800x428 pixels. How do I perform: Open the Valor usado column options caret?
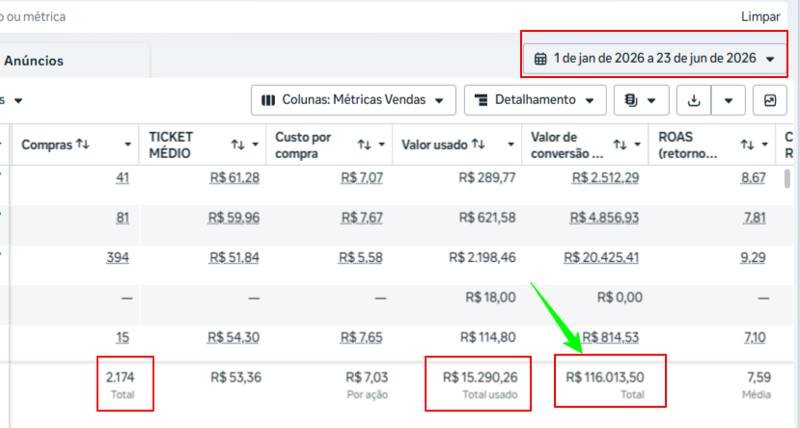[511, 145]
